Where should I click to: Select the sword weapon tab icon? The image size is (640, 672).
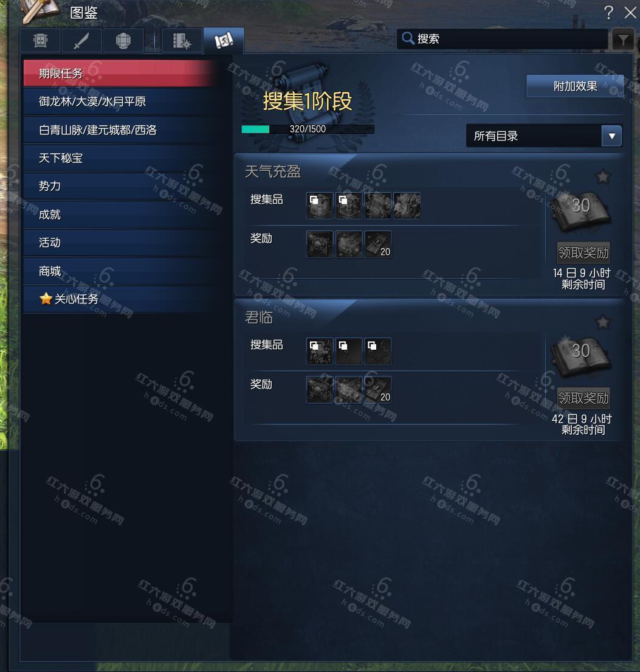click(81, 41)
